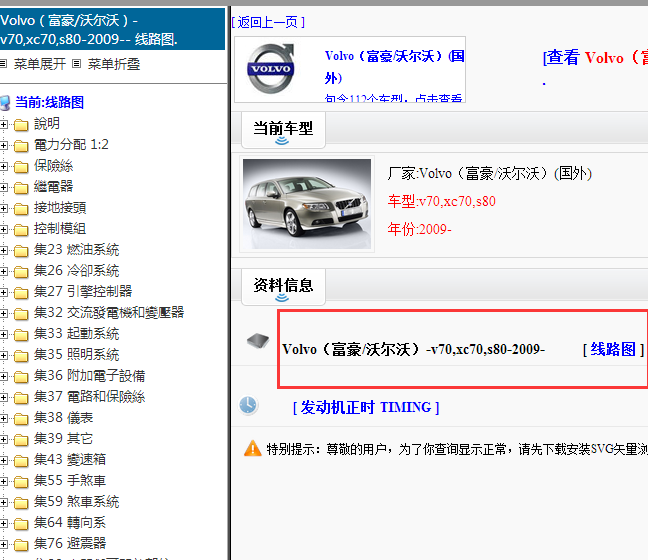This screenshot has width=648, height=560.
Task: Expand the 電力分配 1:2 tree node
Action: pyautogui.click(x=4, y=145)
